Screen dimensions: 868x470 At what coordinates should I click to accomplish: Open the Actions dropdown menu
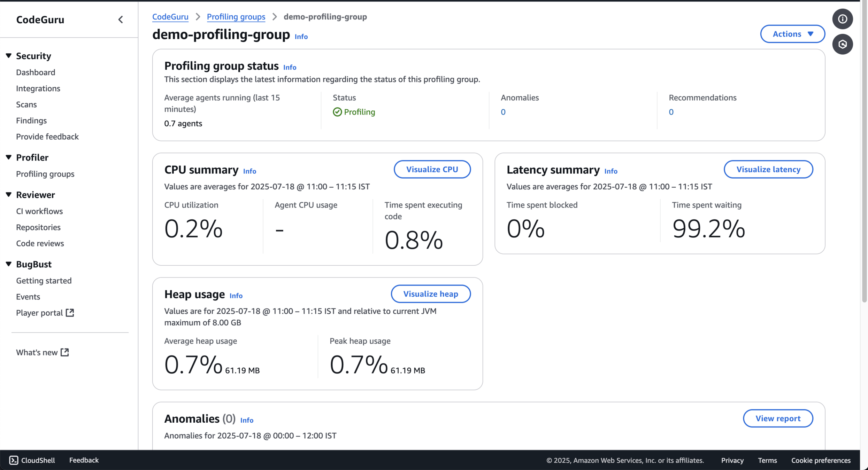point(792,34)
